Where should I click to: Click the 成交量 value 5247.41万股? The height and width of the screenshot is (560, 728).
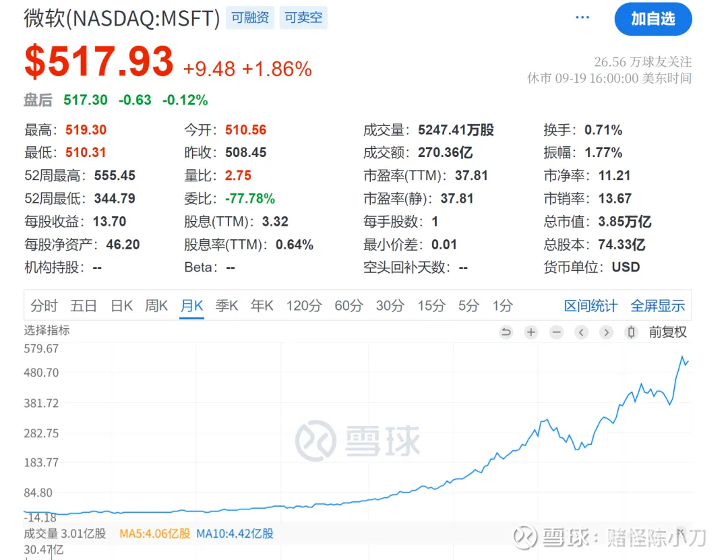456,129
